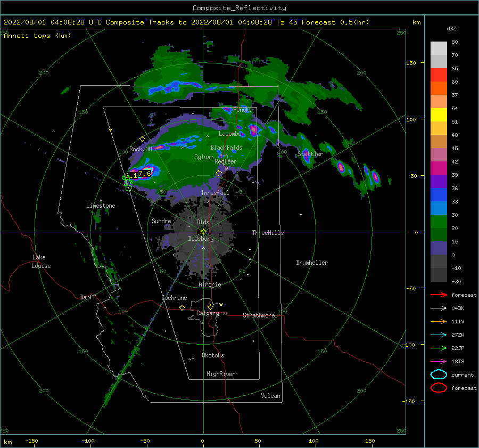Click the 04DK legend text
479x448 pixels.
pos(458,308)
